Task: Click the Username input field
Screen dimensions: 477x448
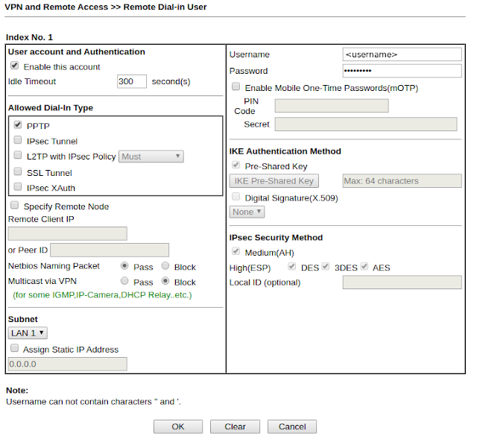Action: [402, 54]
